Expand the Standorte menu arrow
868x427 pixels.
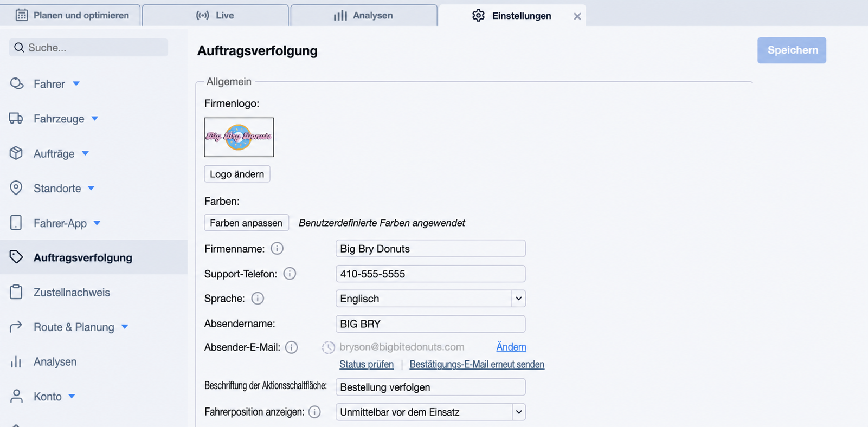91,188
